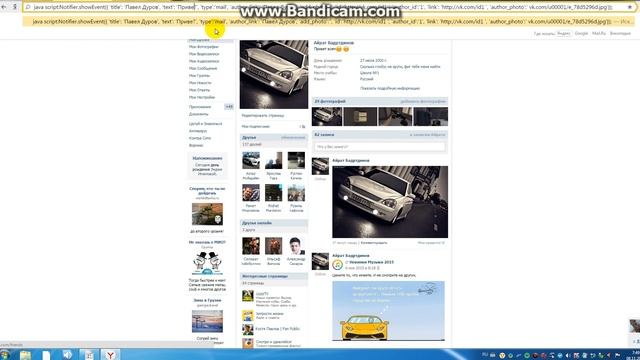Click the speaker app icon on taskbar
The image size is (640, 360).
(x=67, y=355)
